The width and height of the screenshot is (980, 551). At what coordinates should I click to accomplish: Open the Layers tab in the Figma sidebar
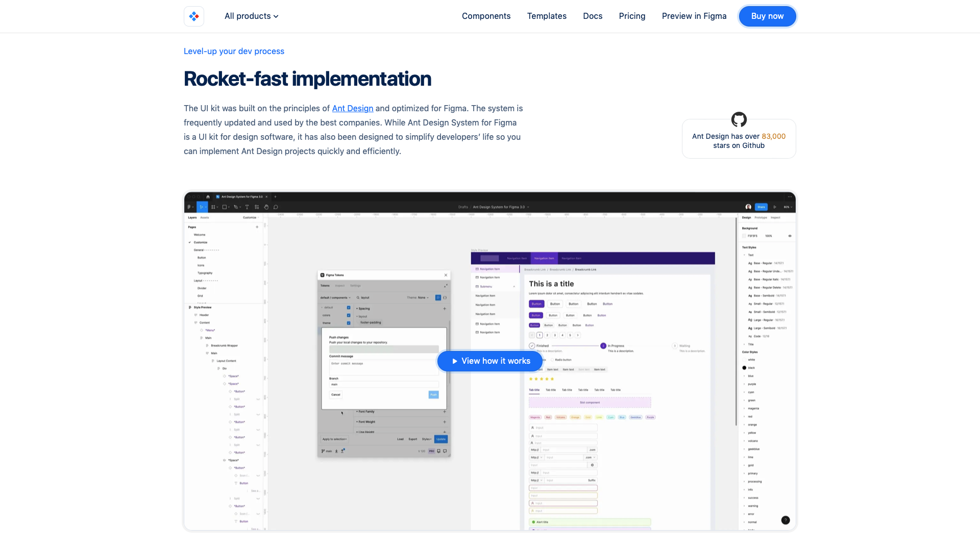(x=192, y=218)
